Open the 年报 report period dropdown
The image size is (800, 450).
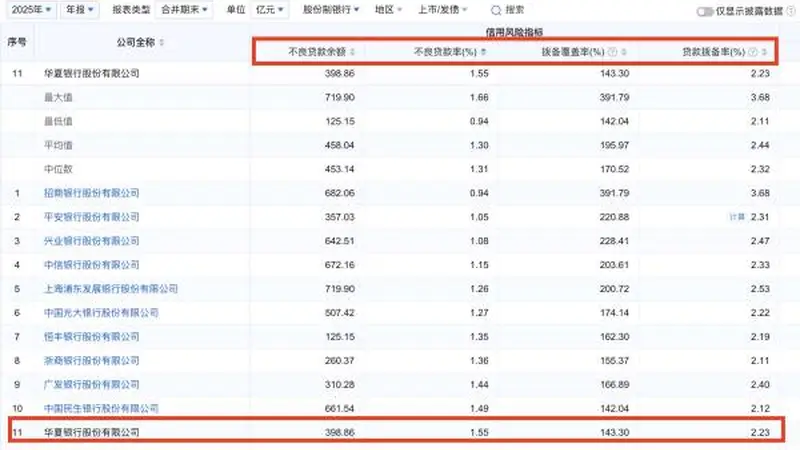(x=80, y=10)
